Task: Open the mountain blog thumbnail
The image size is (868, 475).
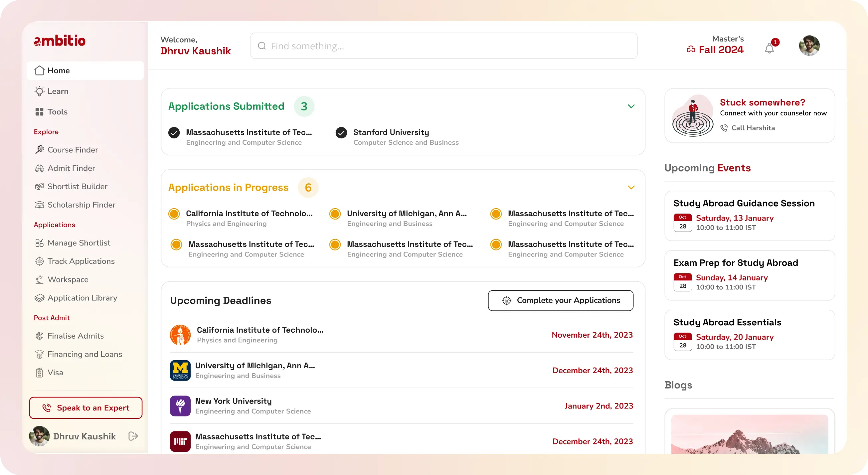Action: click(x=749, y=434)
